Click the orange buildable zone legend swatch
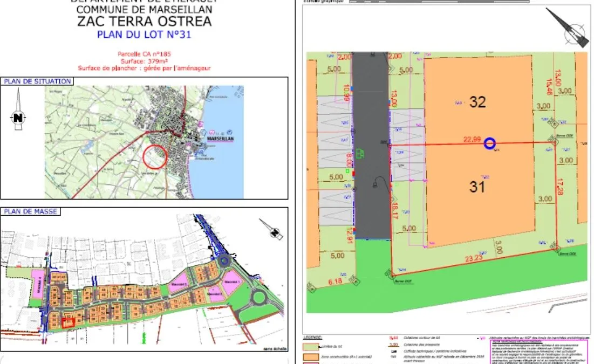The height and width of the screenshot is (364, 594). point(311,357)
